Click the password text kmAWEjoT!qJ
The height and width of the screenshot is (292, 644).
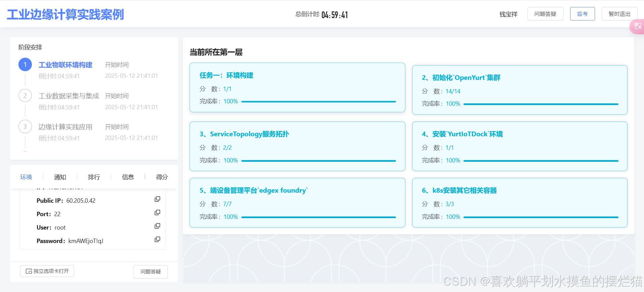click(x=86, y=241)
